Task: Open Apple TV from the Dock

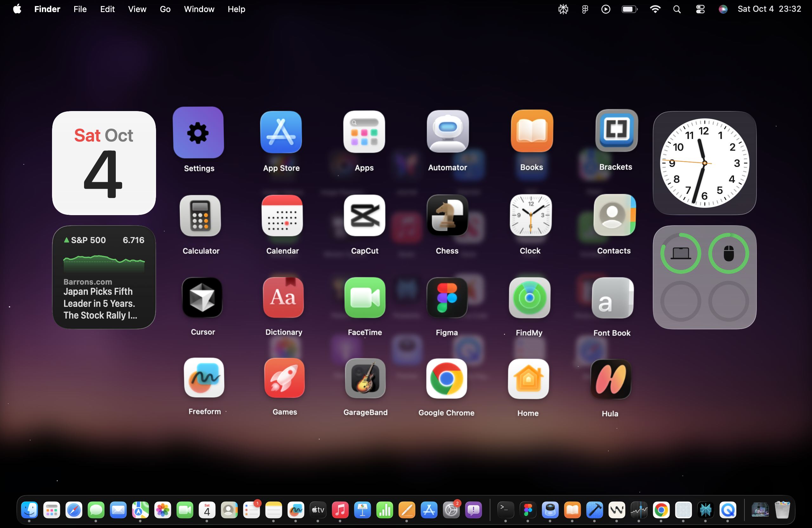Action: tap(318, 510)
